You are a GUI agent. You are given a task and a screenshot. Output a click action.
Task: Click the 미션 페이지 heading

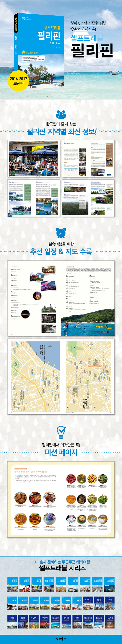click(61, 452)
